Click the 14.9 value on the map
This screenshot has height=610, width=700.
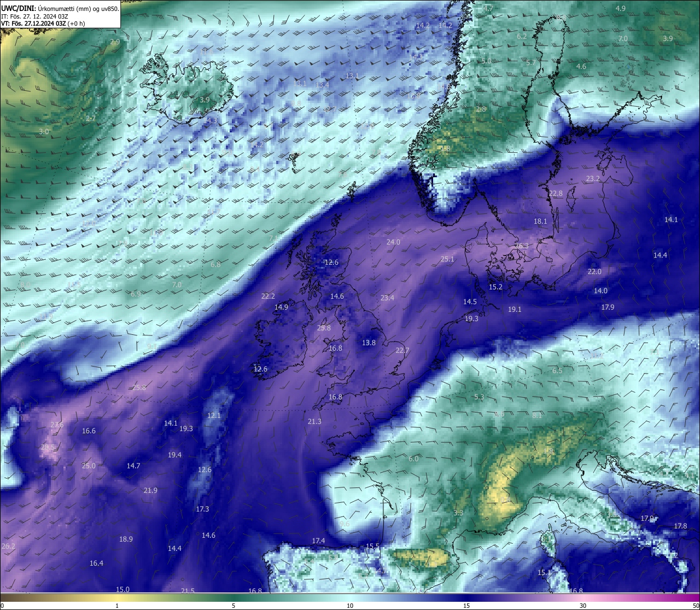(x=281, y=307)
